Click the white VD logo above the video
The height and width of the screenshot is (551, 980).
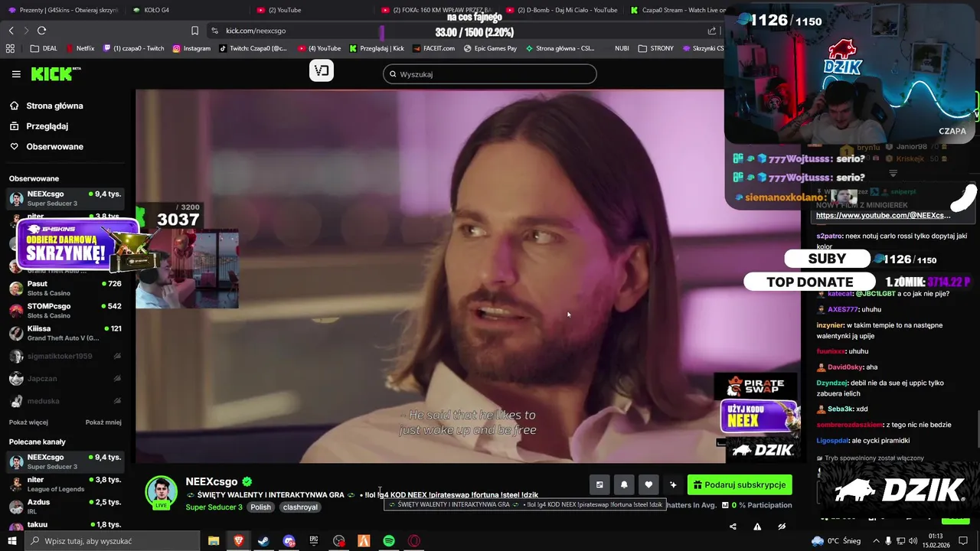point(322,70)
